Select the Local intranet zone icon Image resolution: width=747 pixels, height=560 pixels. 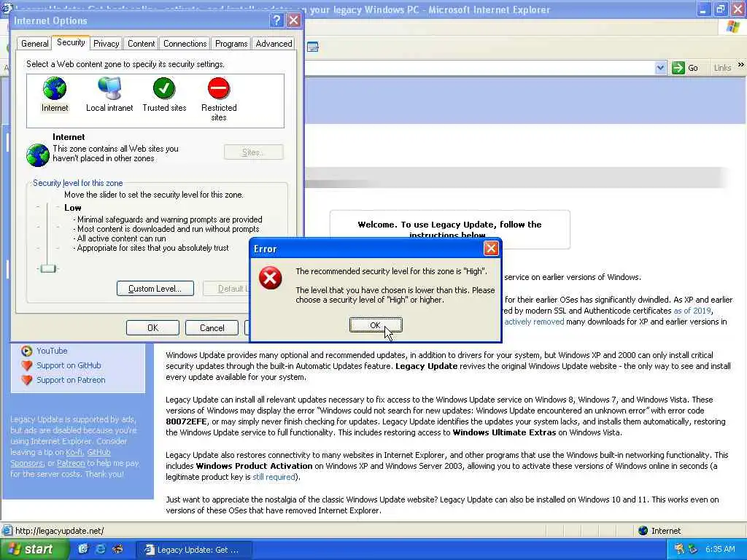[109, 96]
